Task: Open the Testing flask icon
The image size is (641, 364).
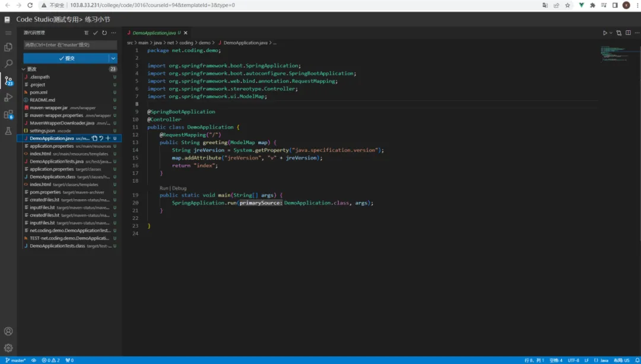Action: [8, 131]
